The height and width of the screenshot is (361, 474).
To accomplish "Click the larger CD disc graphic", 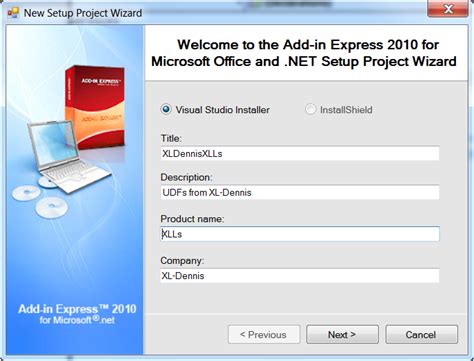I will [x=52, y=208].
